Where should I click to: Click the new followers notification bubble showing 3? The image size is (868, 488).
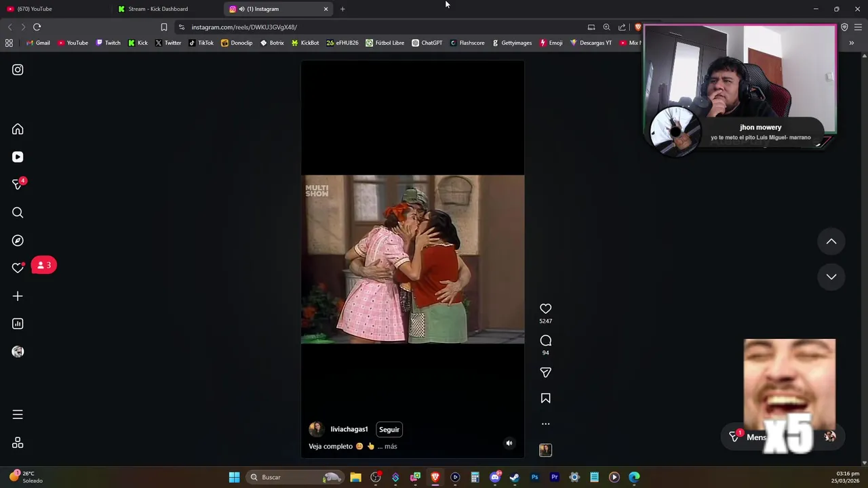(x=44, y=266)
